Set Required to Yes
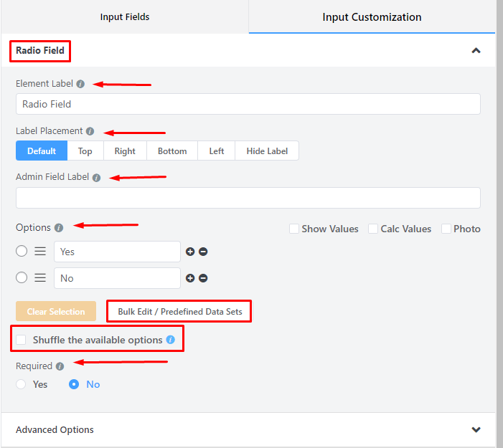The image size is (503, 448). click(22, 384)
